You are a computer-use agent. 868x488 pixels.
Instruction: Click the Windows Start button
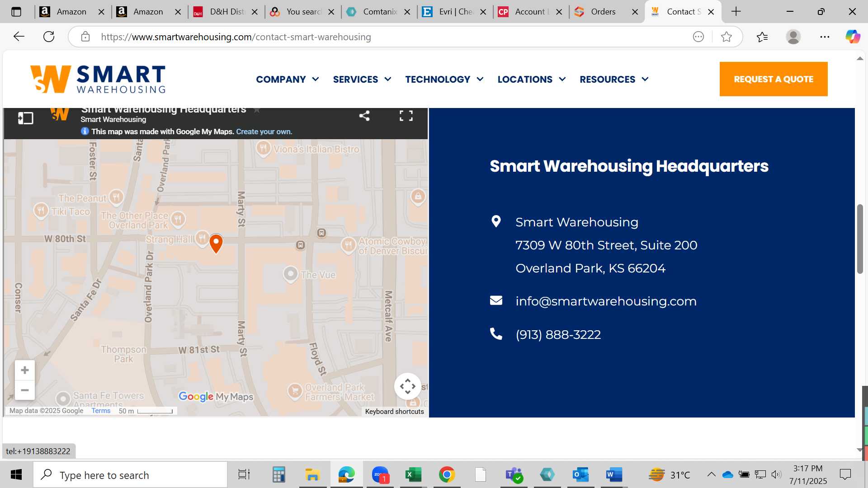(x=16, y=474)
